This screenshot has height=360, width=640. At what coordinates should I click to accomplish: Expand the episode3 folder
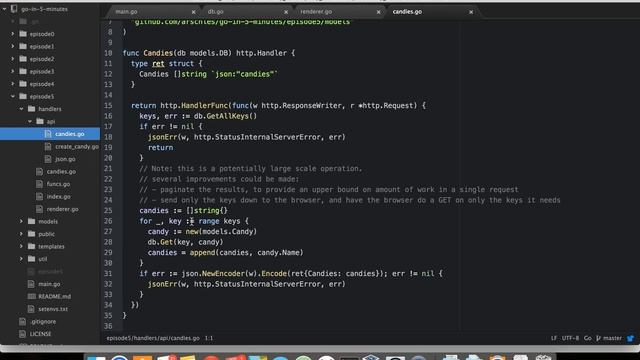point(13,71)
